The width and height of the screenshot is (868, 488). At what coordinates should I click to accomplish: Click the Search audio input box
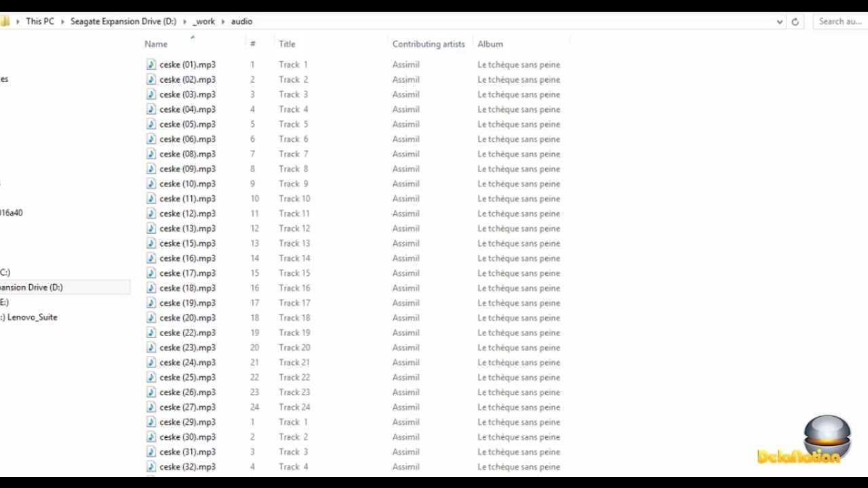point(840,22)
